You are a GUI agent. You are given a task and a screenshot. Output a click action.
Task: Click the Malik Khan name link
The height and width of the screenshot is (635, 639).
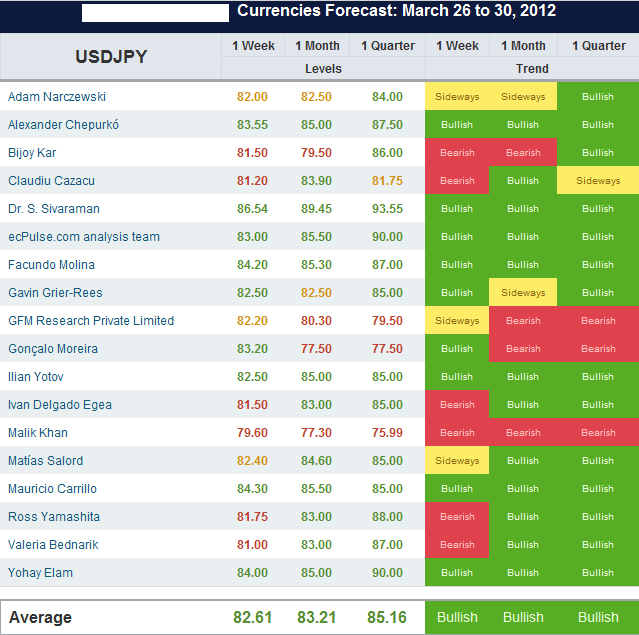(x=38, y=433)
